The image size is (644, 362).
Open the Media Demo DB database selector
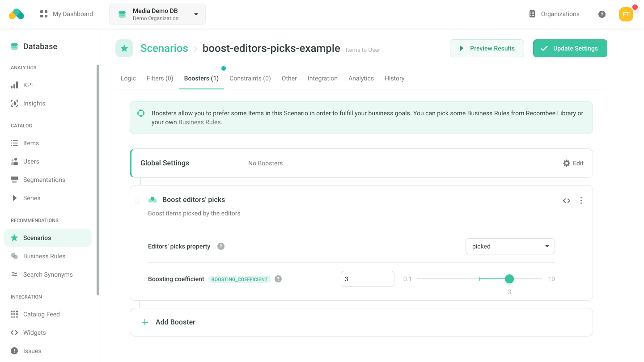tap(157, 14)
